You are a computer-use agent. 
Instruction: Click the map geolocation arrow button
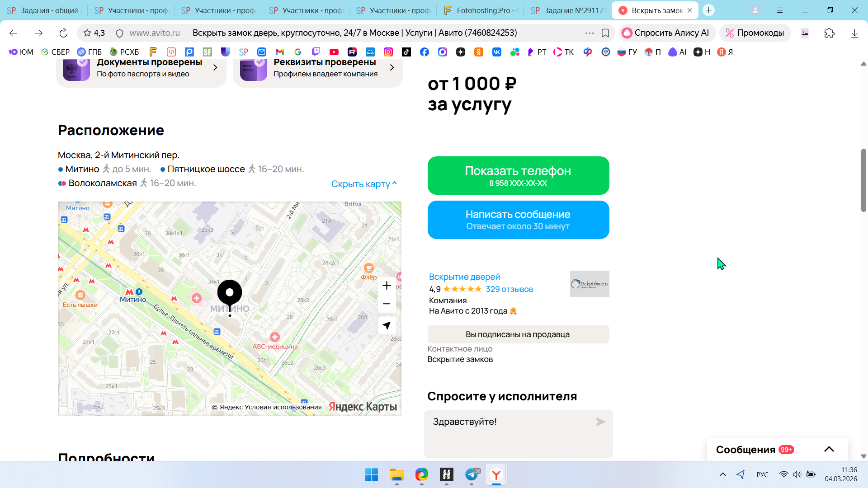coord(387,325)
